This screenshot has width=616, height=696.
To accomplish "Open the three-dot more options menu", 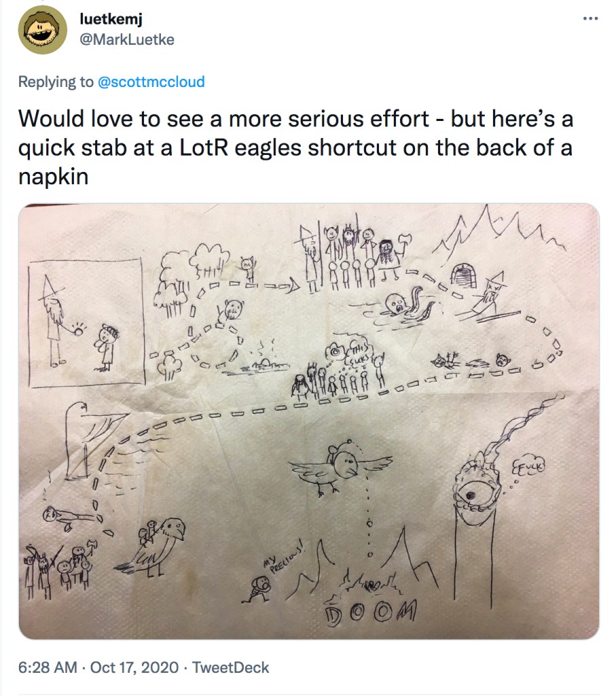I will tap(590, 18).
